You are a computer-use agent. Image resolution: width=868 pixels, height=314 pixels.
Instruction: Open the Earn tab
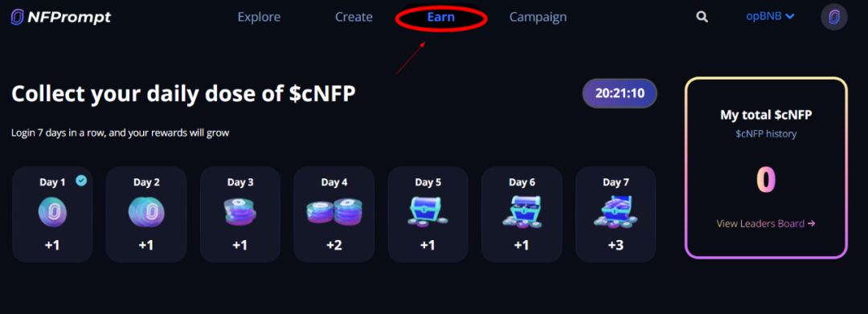click(440, 17)
